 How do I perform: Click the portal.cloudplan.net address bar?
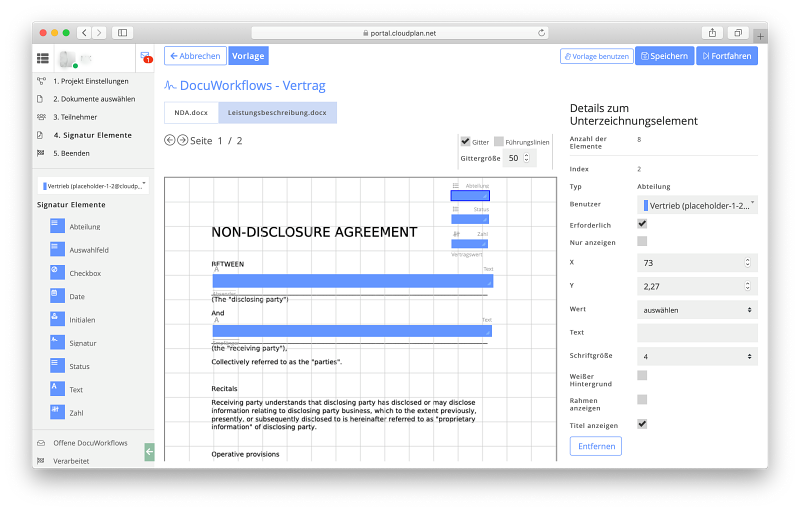tap(400, 33)
